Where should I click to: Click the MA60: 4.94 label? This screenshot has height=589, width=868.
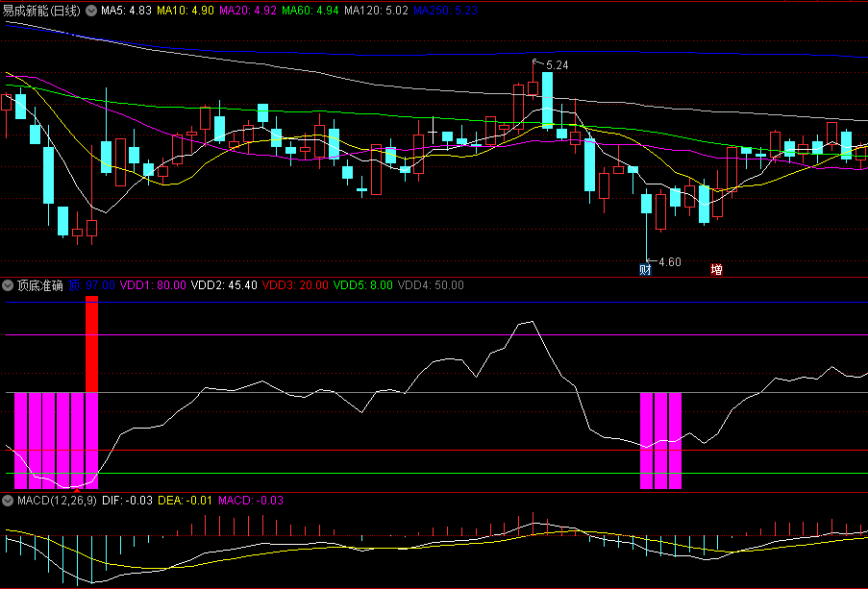(x=310, y=11)
